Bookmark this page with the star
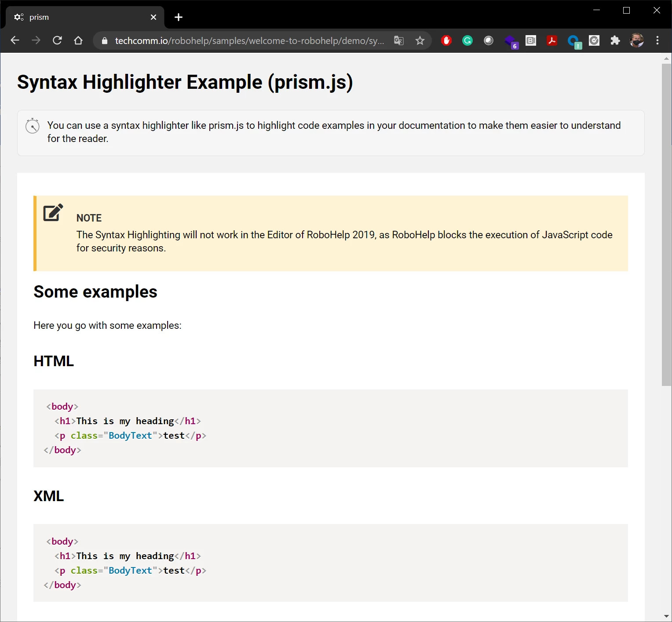672x622 pixels. click(420, 40)
